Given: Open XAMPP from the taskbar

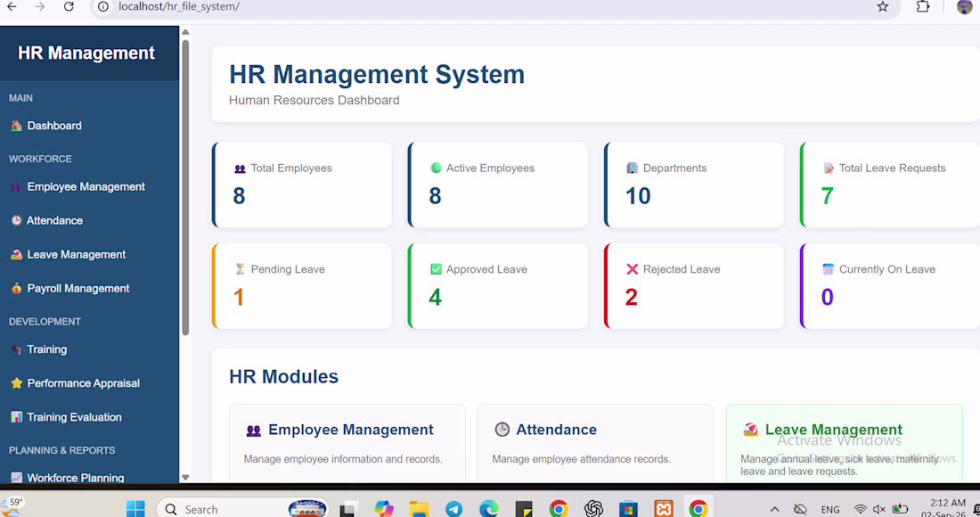Looking at the screenshot, I should 664,509.
